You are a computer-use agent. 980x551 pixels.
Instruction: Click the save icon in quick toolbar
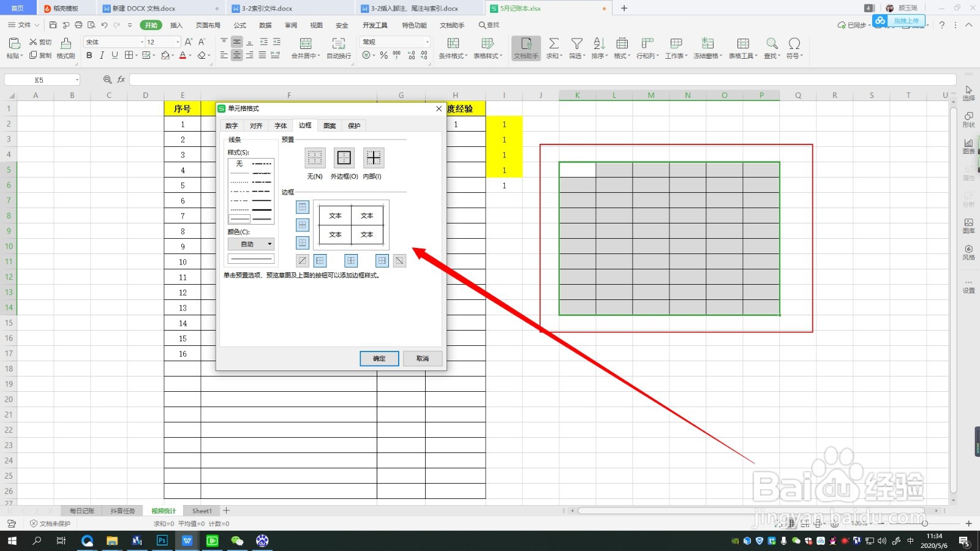53,25
